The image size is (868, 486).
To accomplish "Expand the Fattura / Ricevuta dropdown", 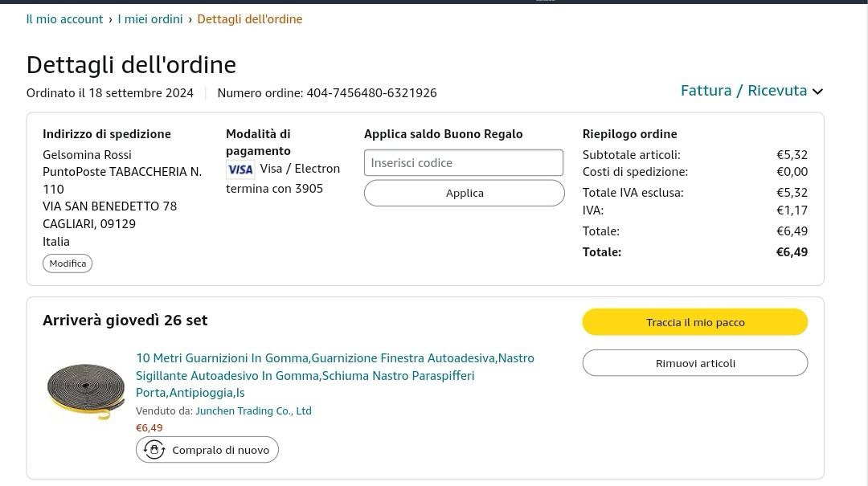I will coord(751,91).
